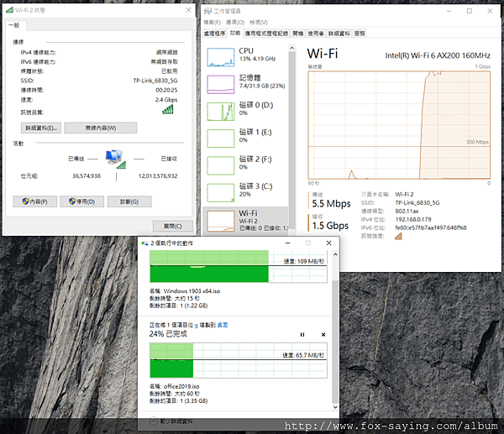
Task: Select the 磁碟 1 (E:) performance item
Action: (246, 139)
